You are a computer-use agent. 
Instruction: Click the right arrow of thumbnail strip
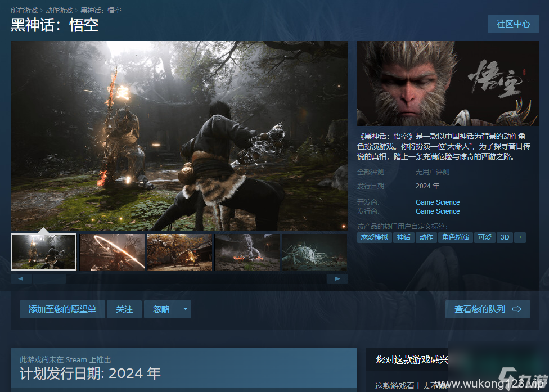tap(337, 278)
